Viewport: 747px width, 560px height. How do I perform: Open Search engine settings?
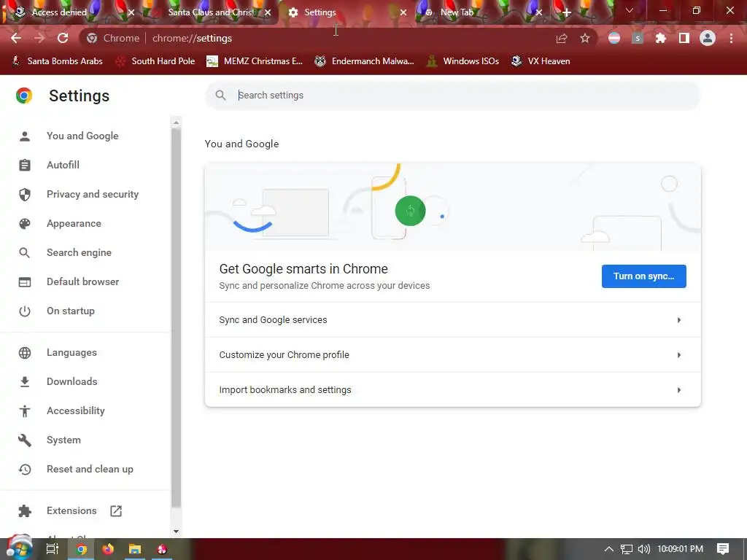click(x=79, y=252)
